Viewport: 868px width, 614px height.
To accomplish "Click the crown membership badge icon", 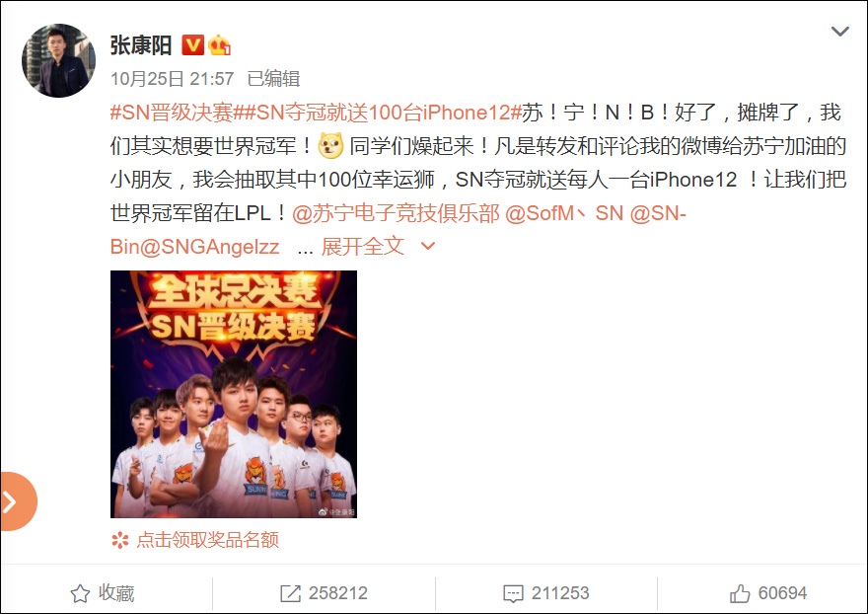I will [x=219, y=44].
